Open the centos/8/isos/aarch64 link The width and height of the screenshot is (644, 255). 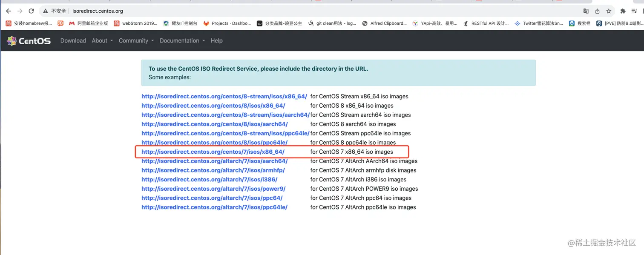(215, 124)
